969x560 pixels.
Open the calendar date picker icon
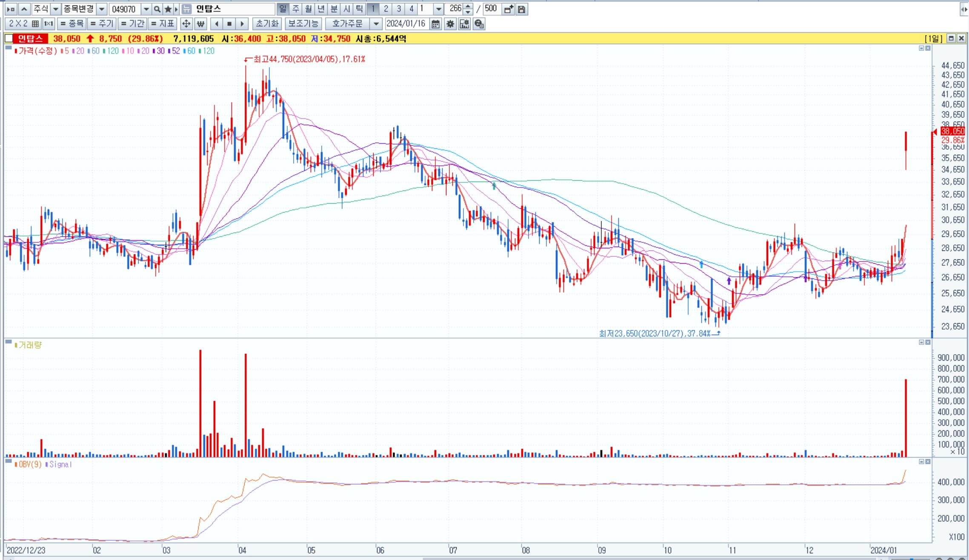tap(435, 24)
